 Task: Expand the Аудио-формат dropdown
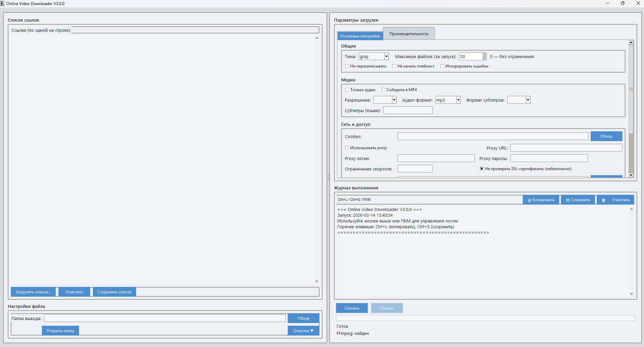point(458,100)
